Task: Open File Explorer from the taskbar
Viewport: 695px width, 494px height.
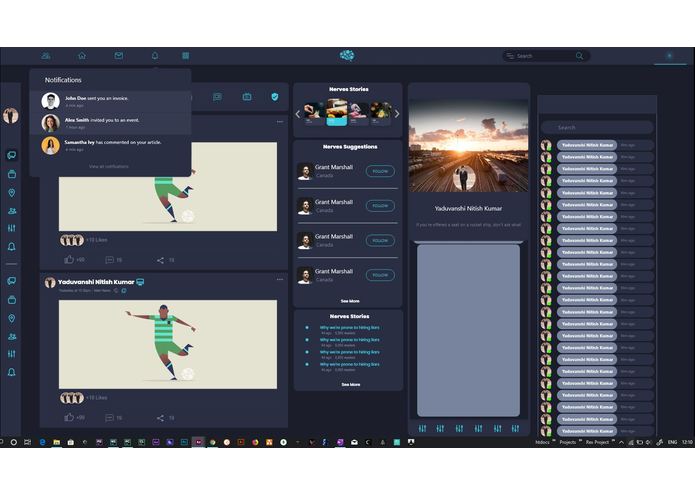Action: 57,442
